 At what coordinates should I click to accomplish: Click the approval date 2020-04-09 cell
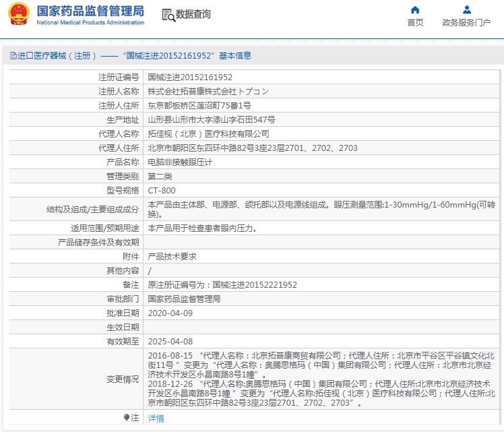[x=170, y=313]
